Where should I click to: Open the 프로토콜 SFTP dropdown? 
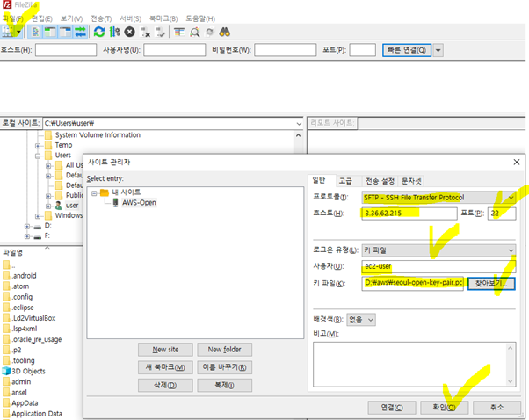pyautogui.click(x=438, y=198)
